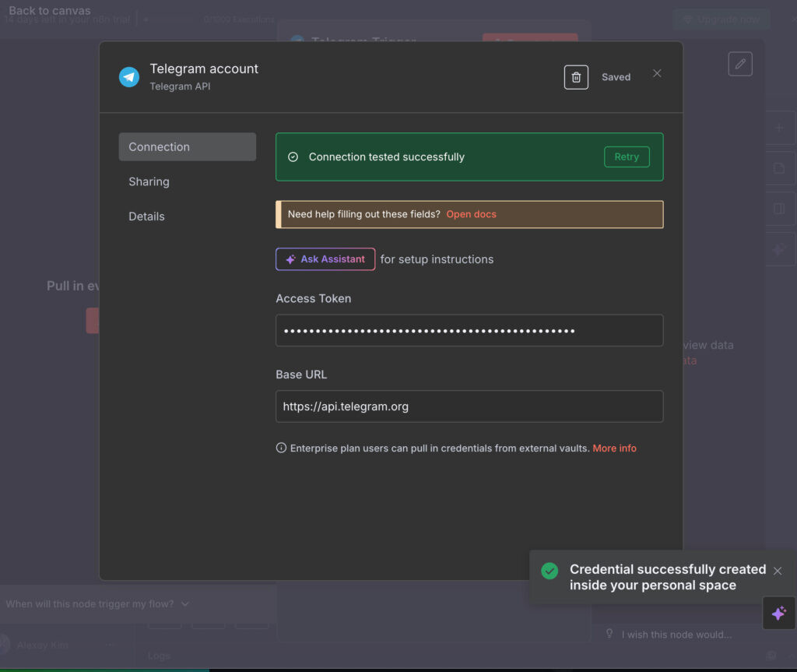Close the Telegram account credential dialog
The width and height of the screenshot is (797, 672).
(x=657, y=73)
